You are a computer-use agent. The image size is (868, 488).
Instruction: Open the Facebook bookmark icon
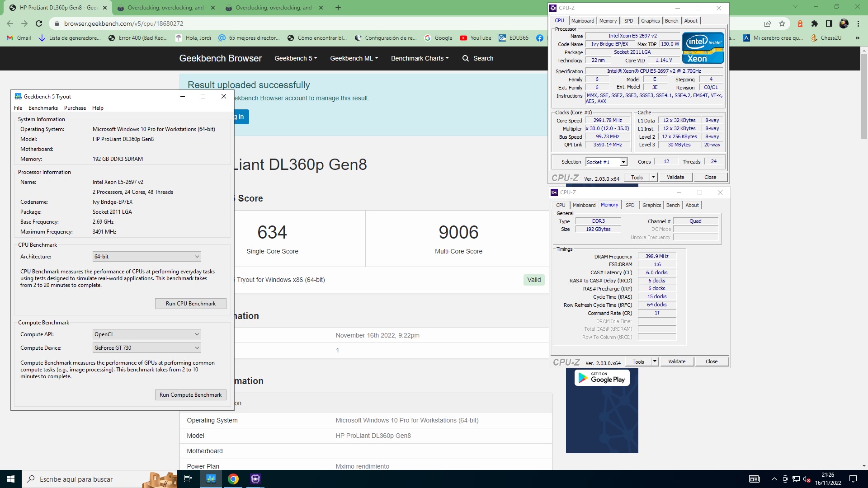pos(540,38)
